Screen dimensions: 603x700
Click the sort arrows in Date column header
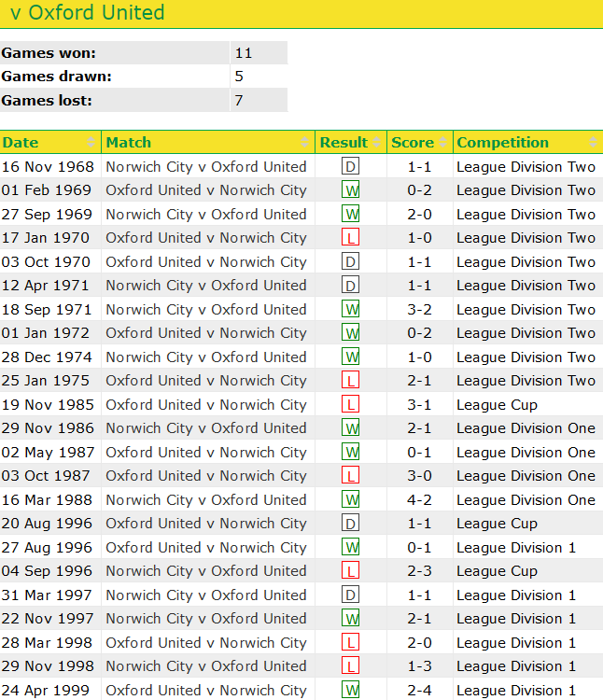click(91, 143)
